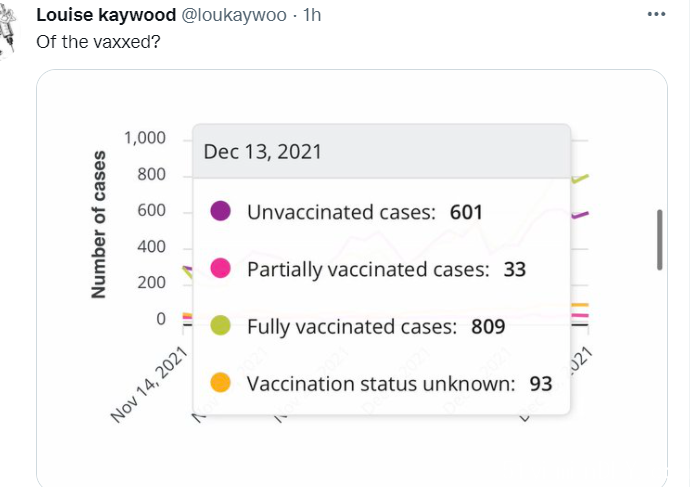Open the 1h tweet timestamp

click(312, 15)
